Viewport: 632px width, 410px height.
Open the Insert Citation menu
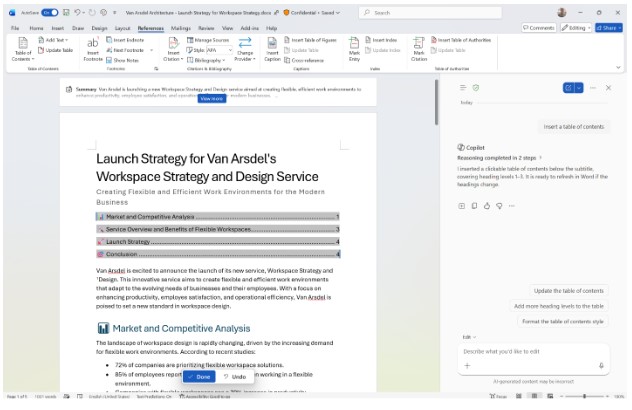point(173,50)
